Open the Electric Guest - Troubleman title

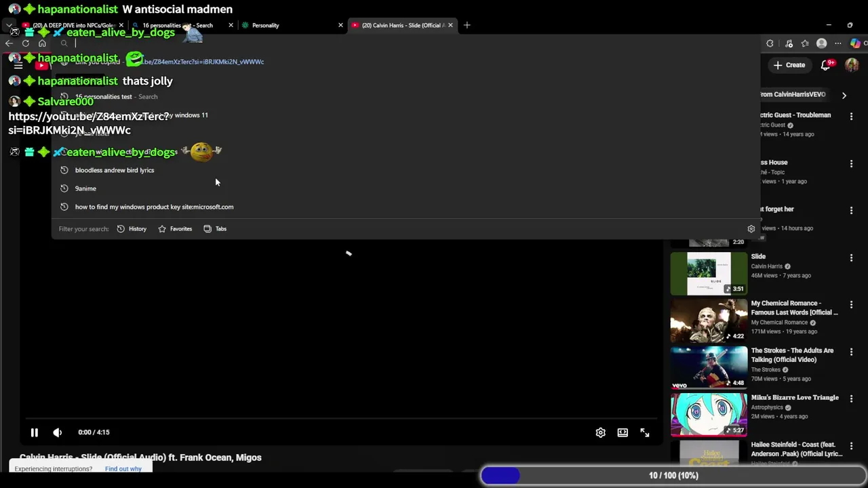pos(795,115)
